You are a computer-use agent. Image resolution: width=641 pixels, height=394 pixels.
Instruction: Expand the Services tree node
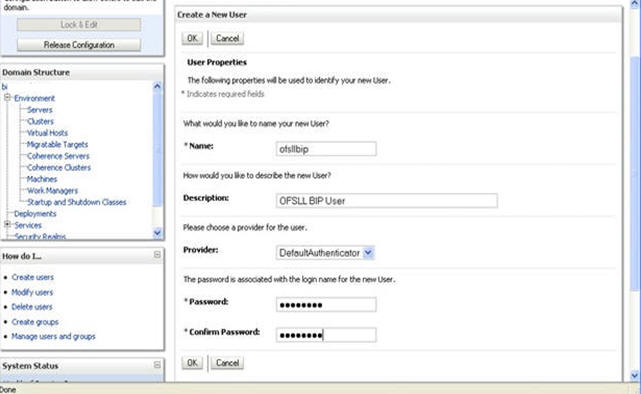(x=7, y=224)
